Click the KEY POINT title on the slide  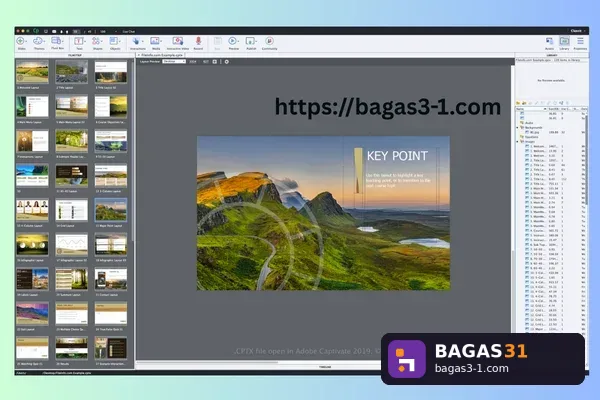click(397, 156)
